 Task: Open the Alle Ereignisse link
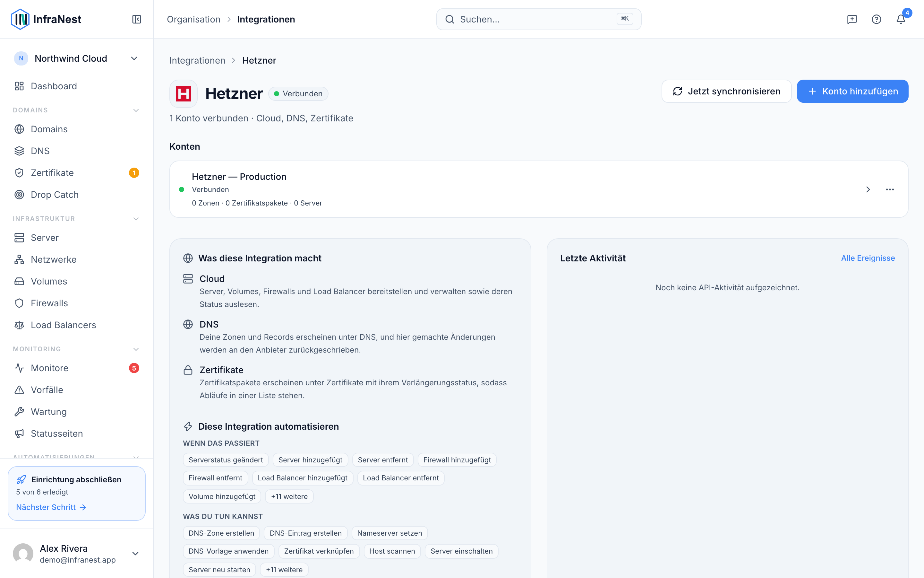pos(868,258)
